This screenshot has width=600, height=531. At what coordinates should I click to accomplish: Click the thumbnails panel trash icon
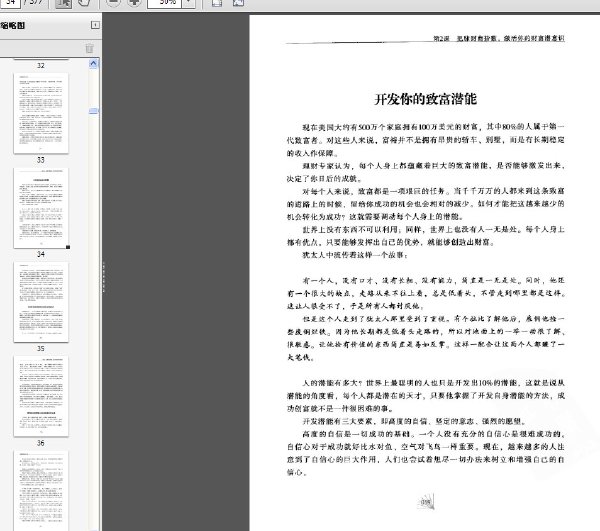(x=89, y=49)
